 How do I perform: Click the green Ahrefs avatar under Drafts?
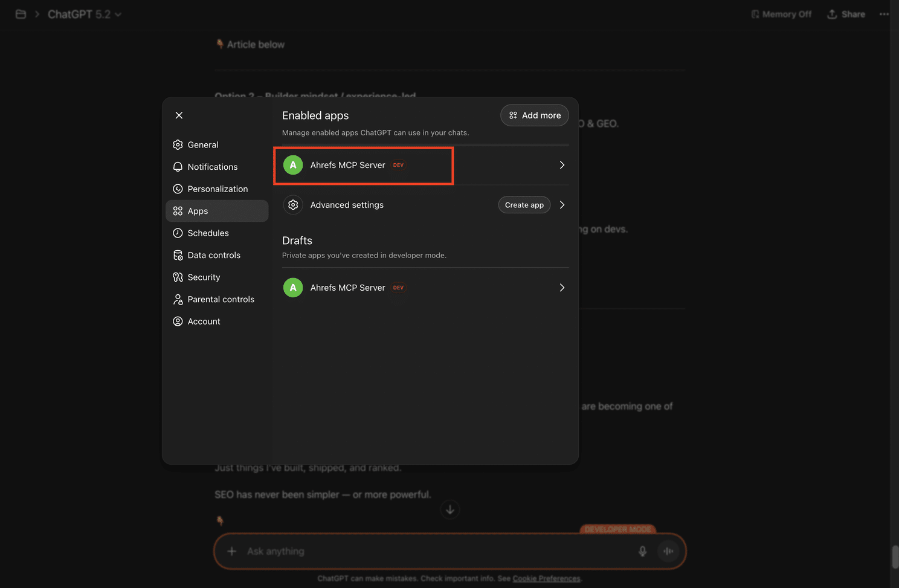(293, 288)
